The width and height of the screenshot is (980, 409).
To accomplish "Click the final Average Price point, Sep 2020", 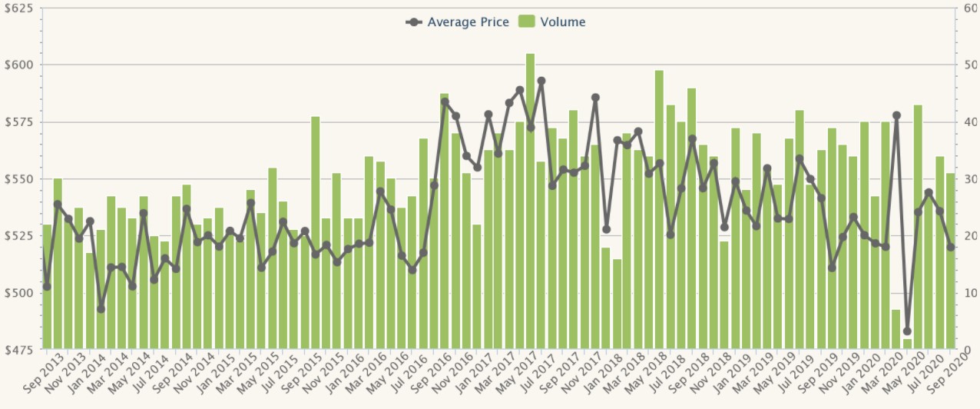I will [x=950, y=247].
